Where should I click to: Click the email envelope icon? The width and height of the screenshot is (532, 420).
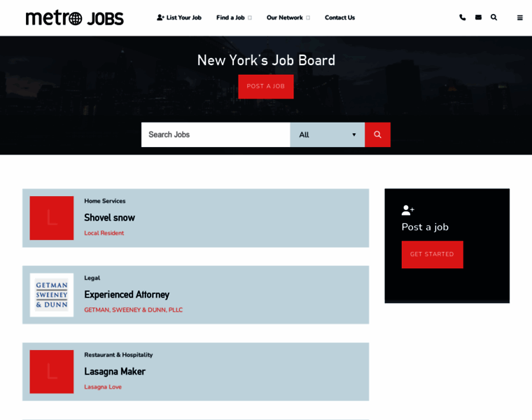(x=478, y=17)
